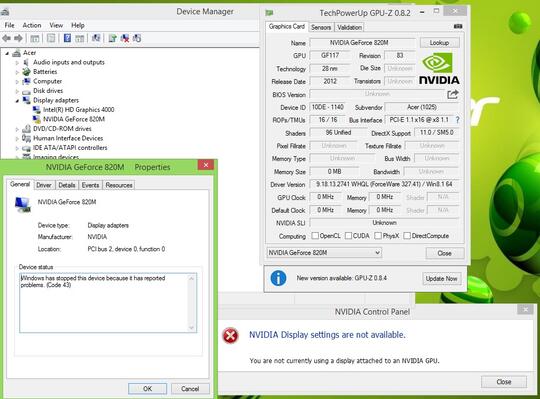Toggle the console tree pane toolbar icon

(x=35, y=38)
